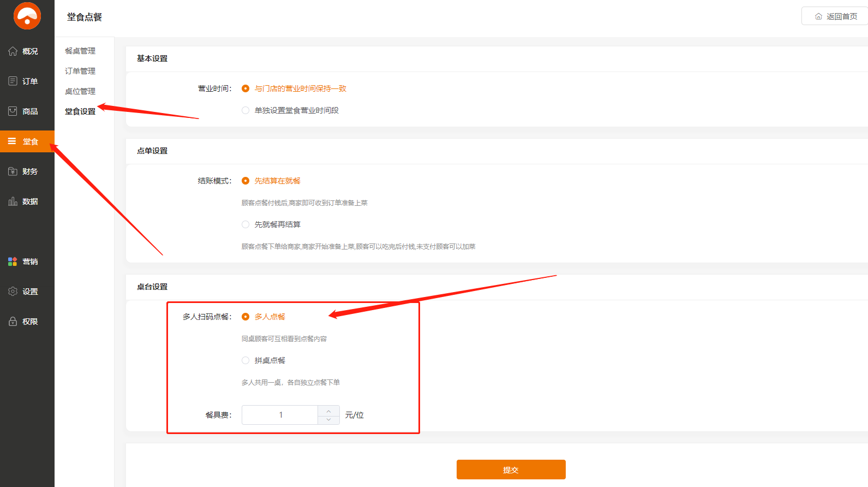
Task: Open 营销 marketing colorful icon
Action: 13,262
